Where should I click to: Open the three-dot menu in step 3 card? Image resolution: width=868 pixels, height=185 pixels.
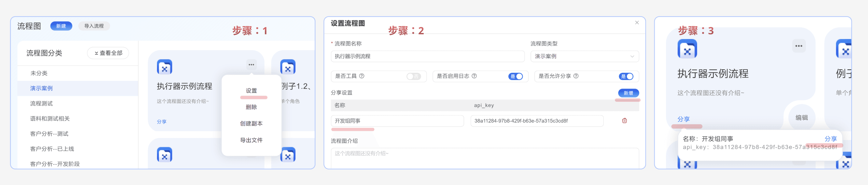coord(798,46)
